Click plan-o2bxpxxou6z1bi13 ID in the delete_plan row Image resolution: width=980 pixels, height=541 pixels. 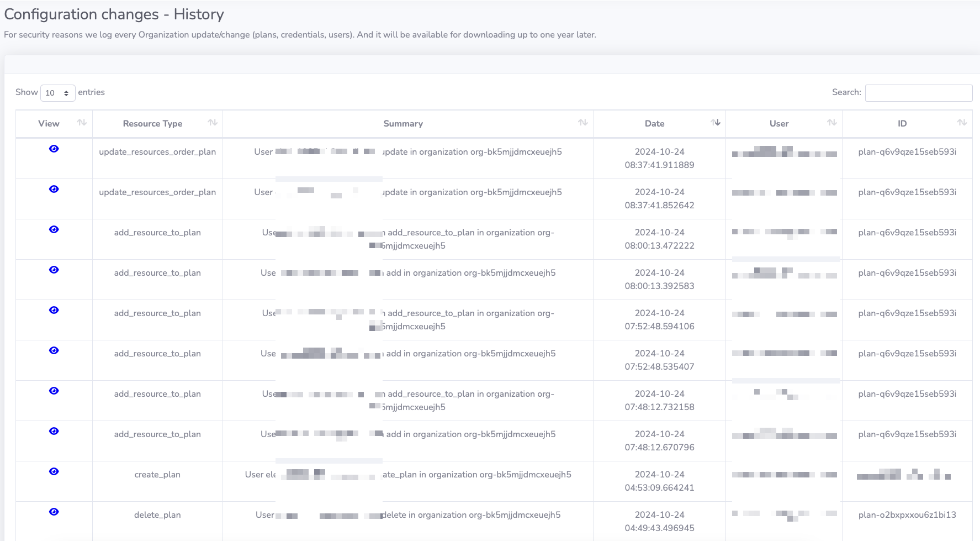click(x=907, y=515)
